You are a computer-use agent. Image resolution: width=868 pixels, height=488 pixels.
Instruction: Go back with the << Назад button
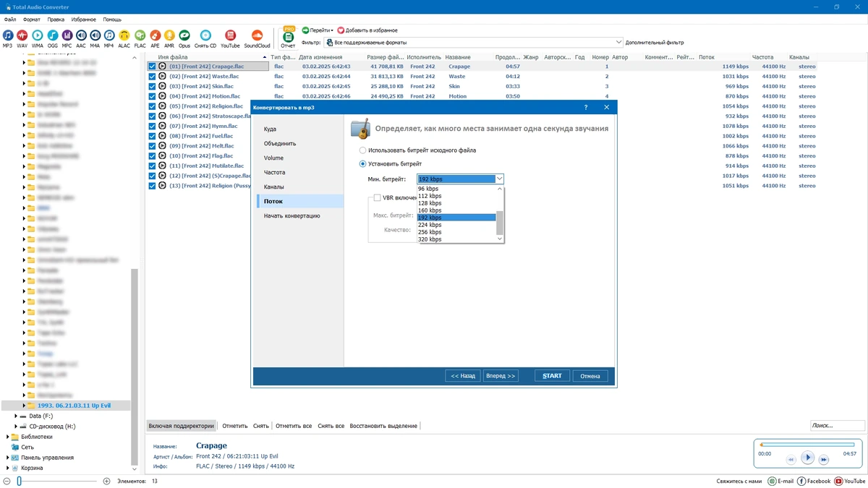[463, 376]
